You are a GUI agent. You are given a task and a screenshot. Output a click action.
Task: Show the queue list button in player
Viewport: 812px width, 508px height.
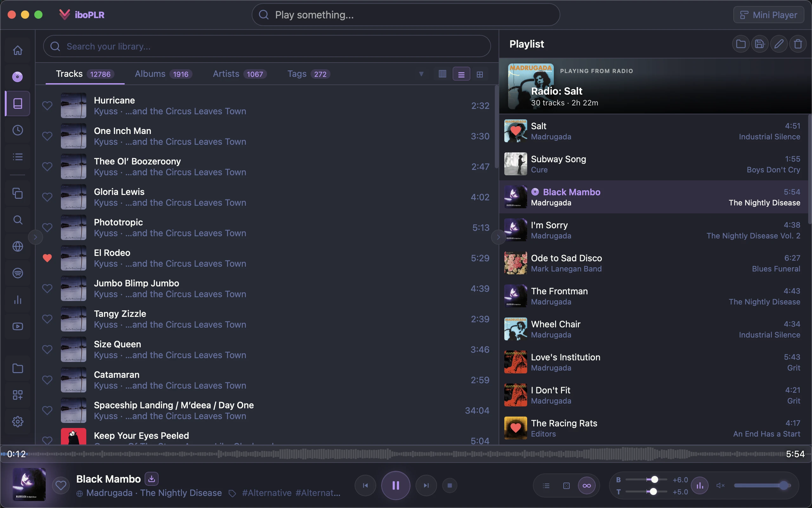pos(546,485)
